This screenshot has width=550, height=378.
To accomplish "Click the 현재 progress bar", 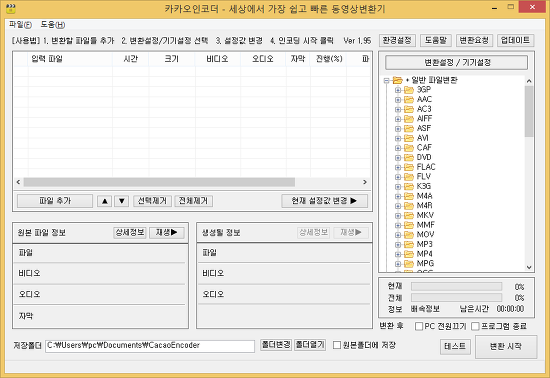I will click(456, 287).
